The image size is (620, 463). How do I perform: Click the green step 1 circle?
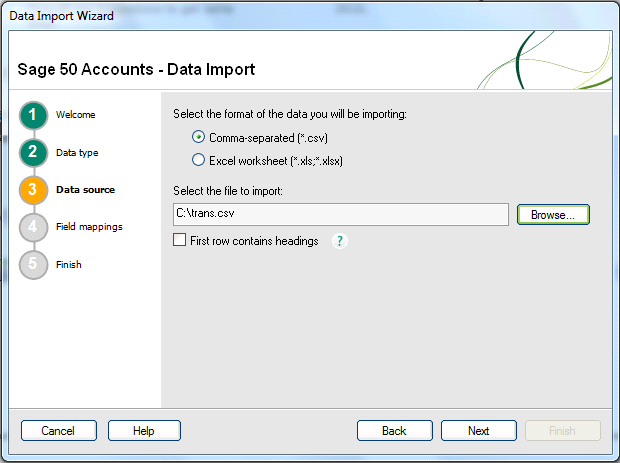(x=32, y=115)
